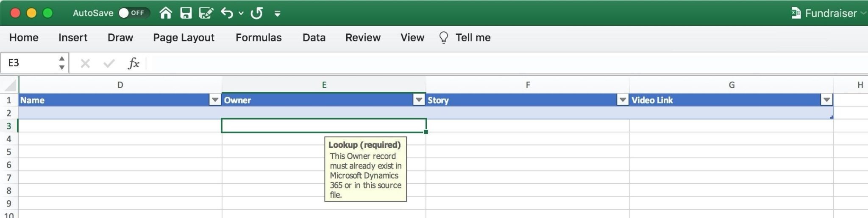Click the Excel file icon beside Fundraiser

tap(796, 13)
